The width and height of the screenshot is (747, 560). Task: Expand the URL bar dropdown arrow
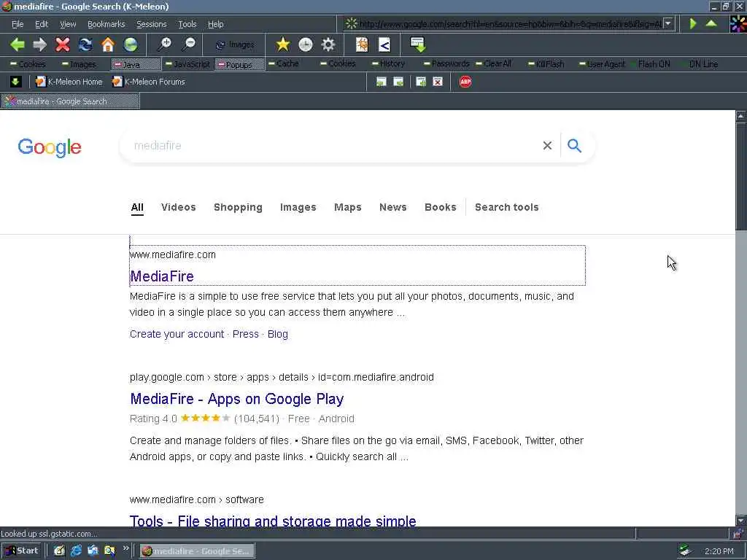click(668, 23)
